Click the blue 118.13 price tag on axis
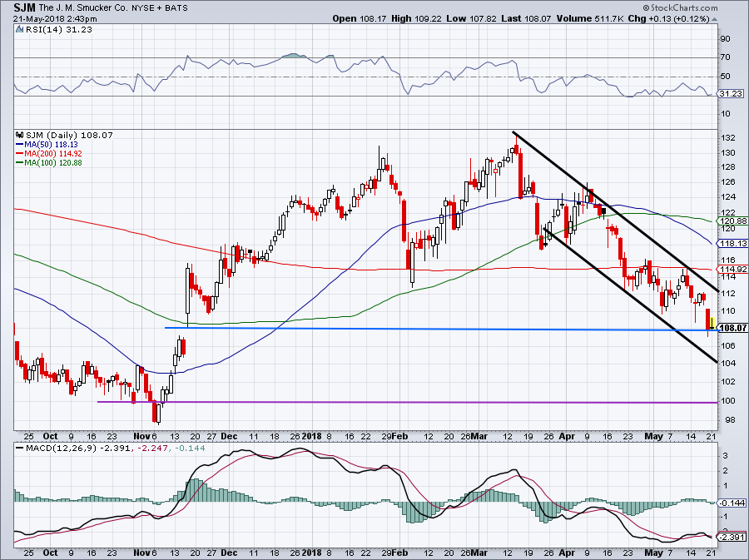The image size is (749, 560). (732, 244)
